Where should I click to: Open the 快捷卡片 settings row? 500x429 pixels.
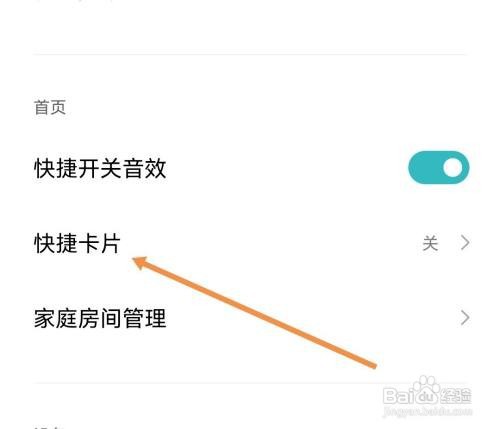[250, 243]
